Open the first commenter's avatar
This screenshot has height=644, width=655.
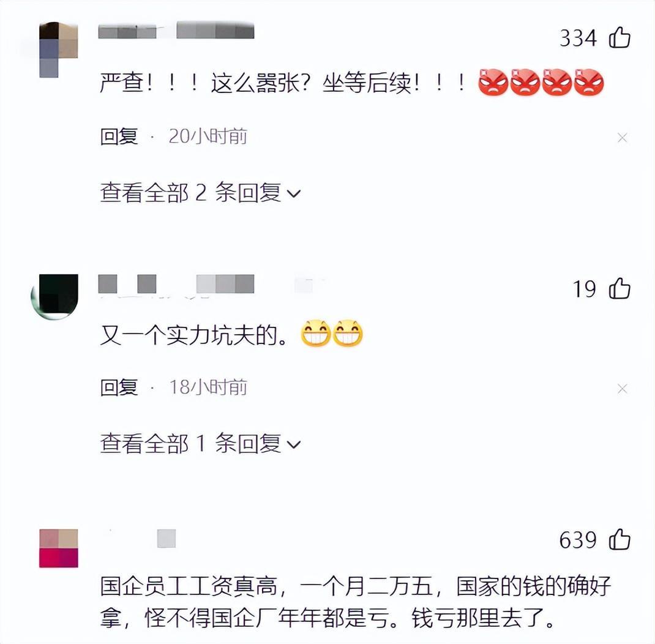pyautogui.click(x=59, y=50)
